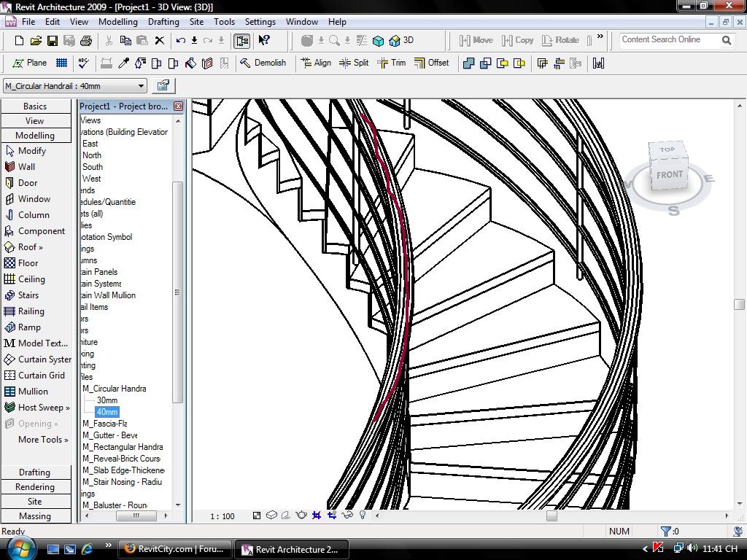
Task: Click the Split tool
Action: point(355,63)
